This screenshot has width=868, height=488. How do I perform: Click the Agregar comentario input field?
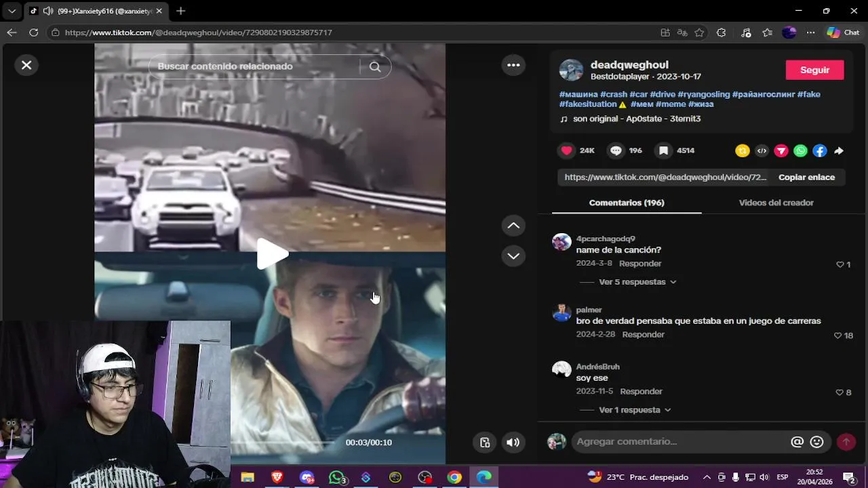tap(680, 442)
